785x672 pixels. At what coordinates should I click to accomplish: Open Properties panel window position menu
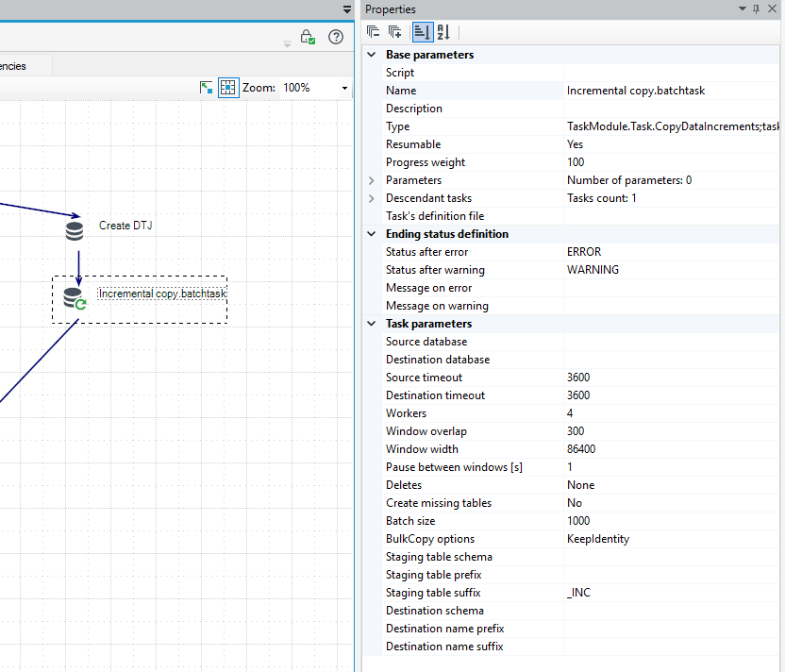point(742,9)
